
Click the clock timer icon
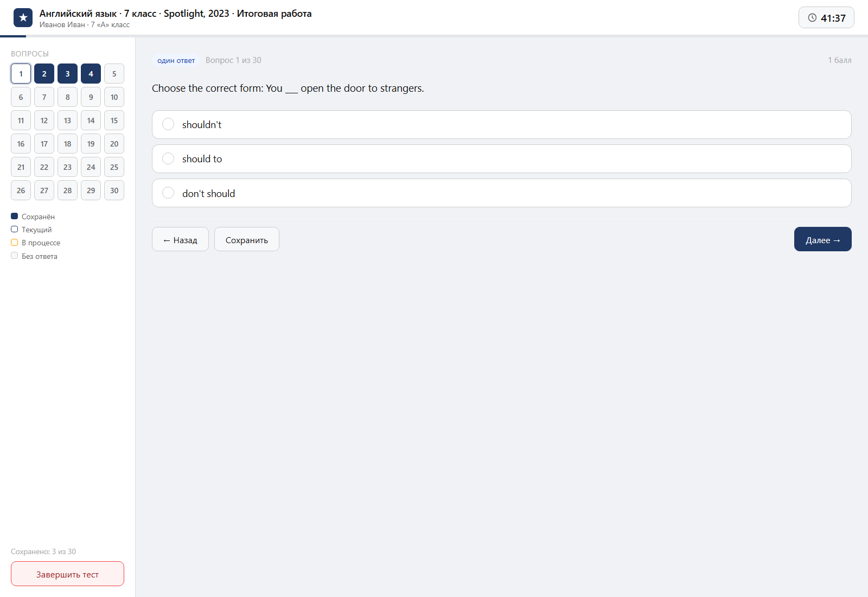[812, 18]
